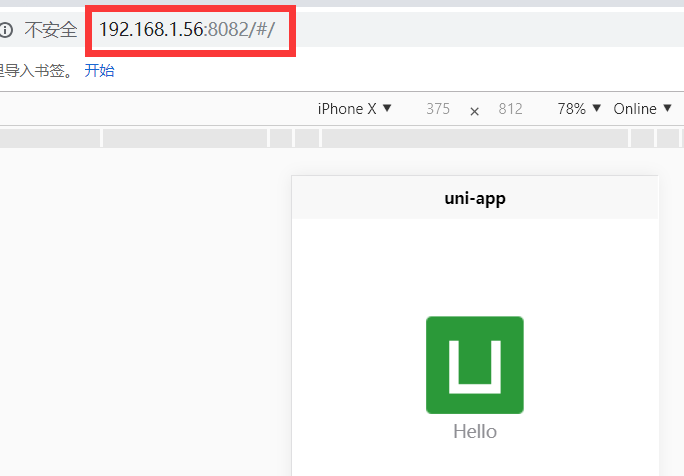Open the 开始 bookmark import link
Image resolution: width=684 pixels, height=476 pixels.
pos(99,70)
